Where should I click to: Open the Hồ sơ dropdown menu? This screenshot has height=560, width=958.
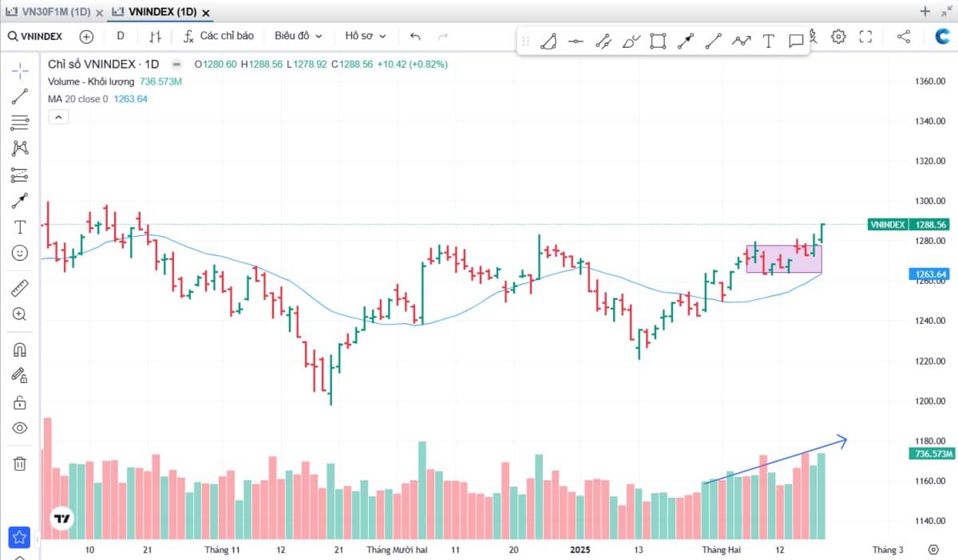tap(365, 36)
